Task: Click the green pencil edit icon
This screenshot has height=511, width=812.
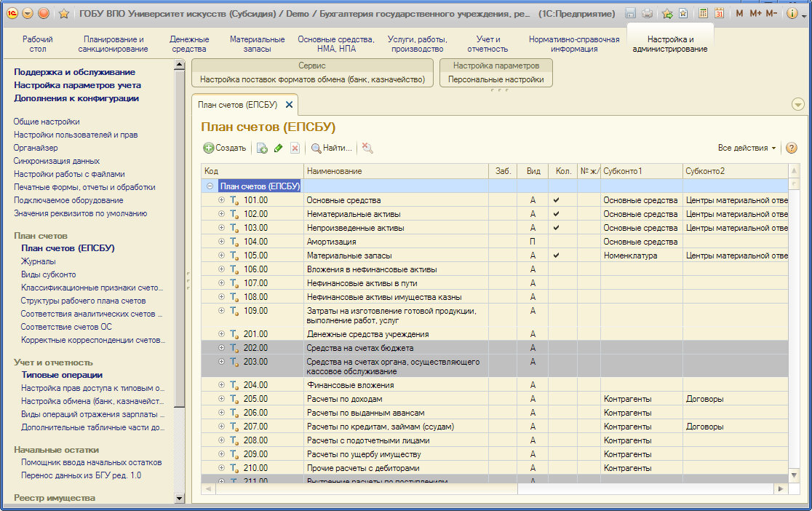Action: pyautogui.click(x=279, y=148)
